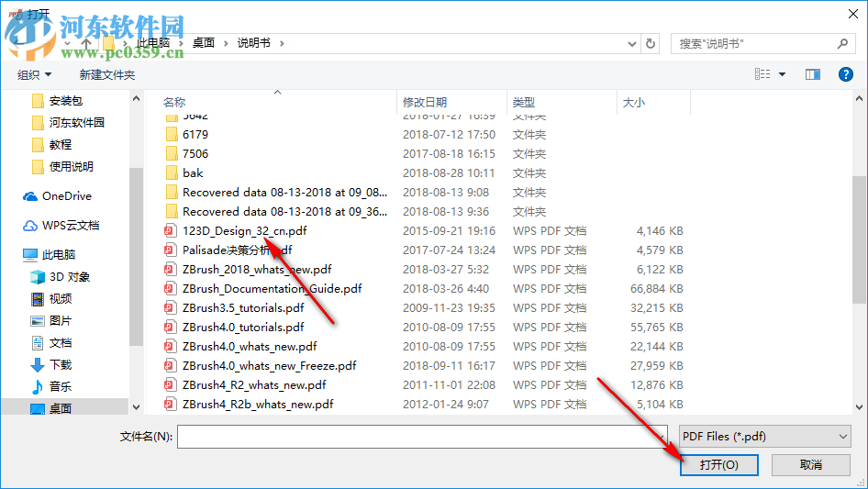Screen dimensions: 868x489
Task: Click size cell 66,884 KB
Action: (x=657, y=288)
